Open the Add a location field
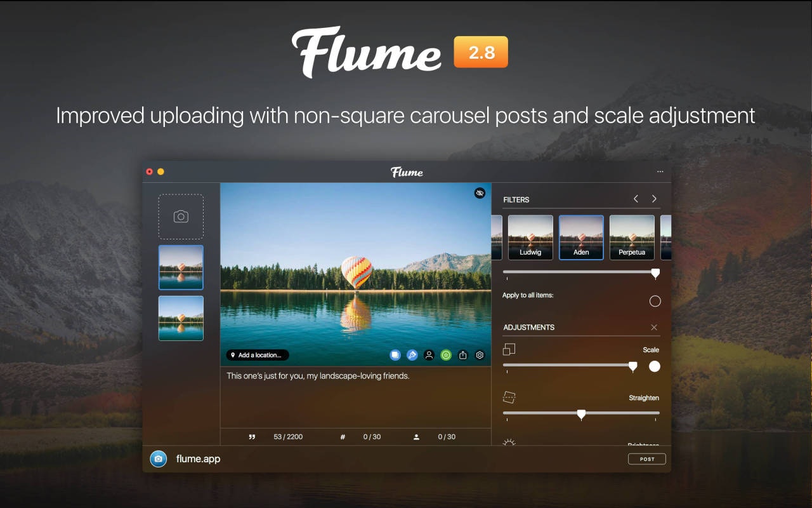 (256, 355)
